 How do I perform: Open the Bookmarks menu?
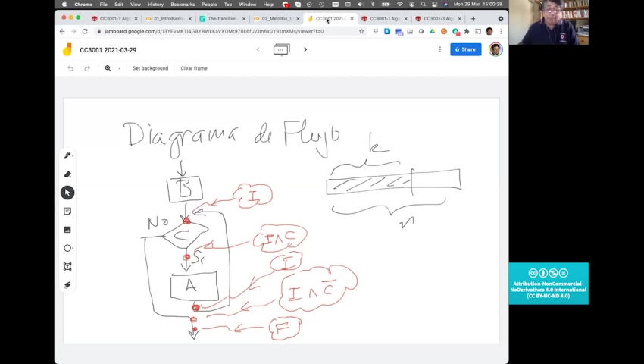183,4
